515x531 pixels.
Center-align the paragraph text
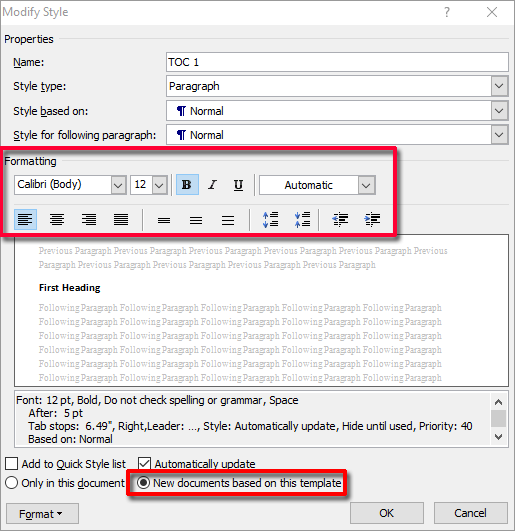pyautogui.click(x=57, y=219)
